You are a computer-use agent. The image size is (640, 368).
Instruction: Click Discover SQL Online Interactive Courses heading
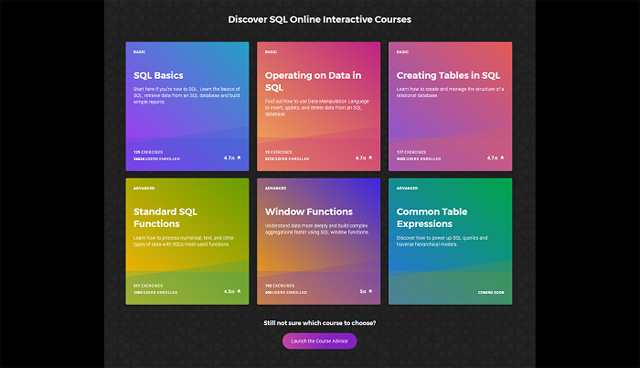click(x=320, y=20)
